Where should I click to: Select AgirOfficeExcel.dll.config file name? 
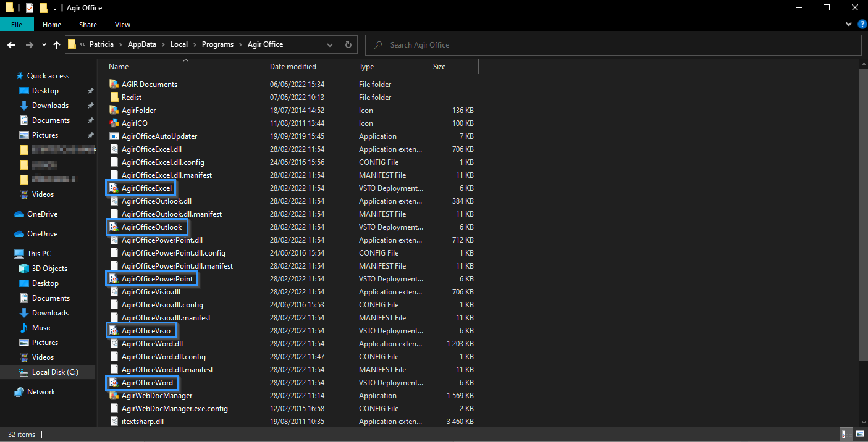point(163,162)
